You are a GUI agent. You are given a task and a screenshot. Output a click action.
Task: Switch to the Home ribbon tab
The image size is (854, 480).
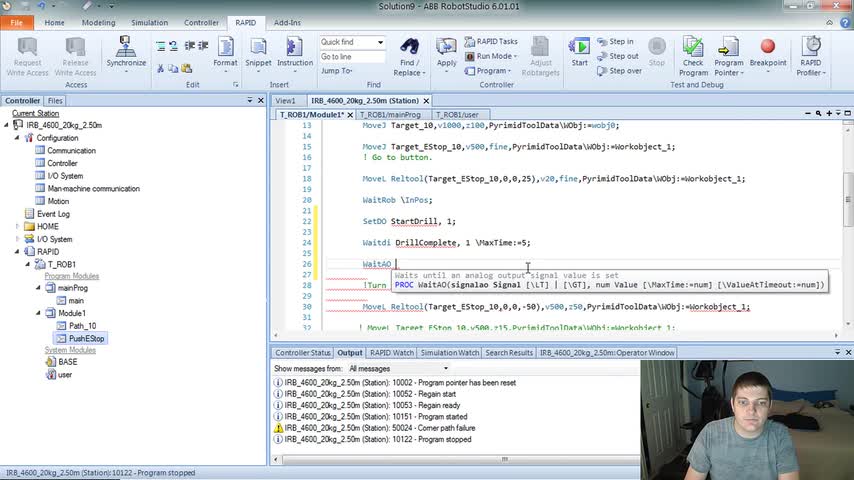(x=54, y=23)
